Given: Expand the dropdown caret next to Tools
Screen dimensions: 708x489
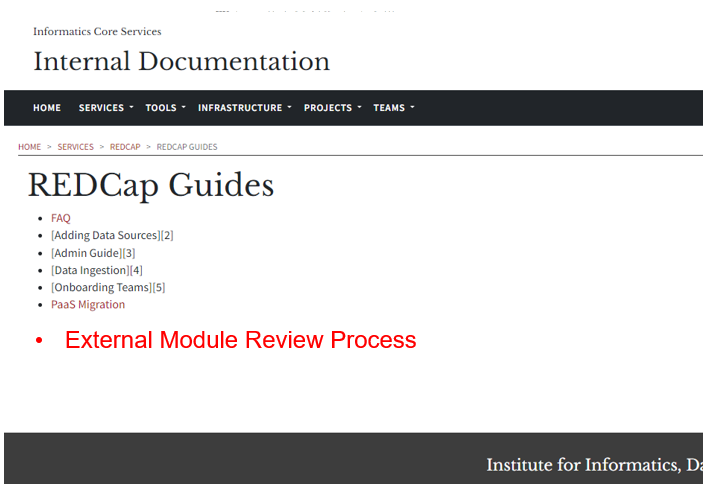Looking at the screenshot, I should 184,107.
